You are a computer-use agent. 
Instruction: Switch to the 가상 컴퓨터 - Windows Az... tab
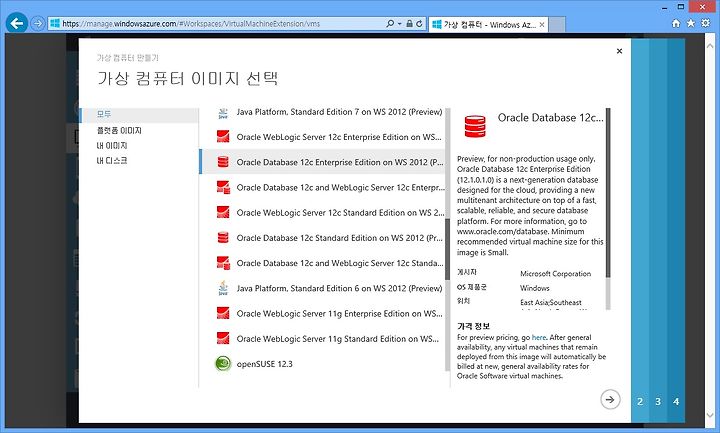click(488, 25)
